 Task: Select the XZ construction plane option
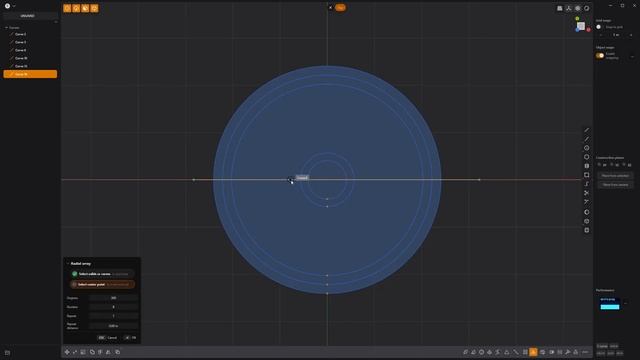tap(627, 165)
